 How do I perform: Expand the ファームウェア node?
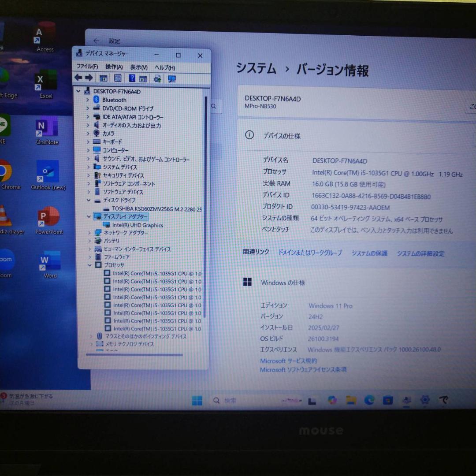point(89,257)
